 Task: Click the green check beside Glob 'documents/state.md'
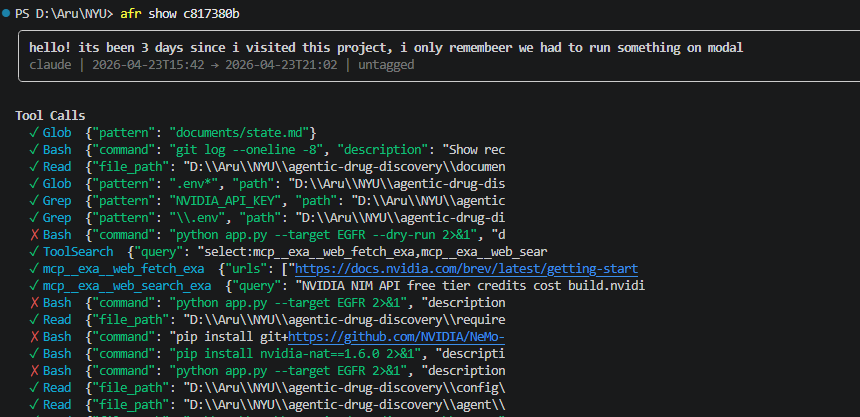tap(35, 133)
